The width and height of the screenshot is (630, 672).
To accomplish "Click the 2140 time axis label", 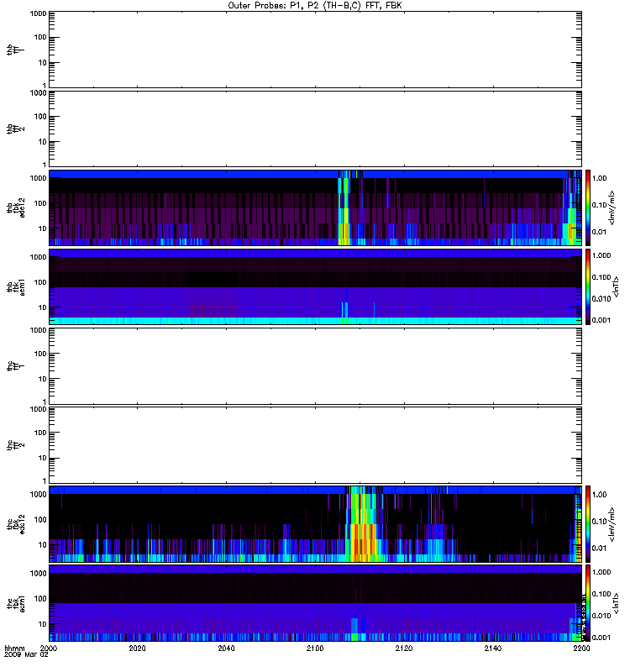I will click(x=493, y=648).
